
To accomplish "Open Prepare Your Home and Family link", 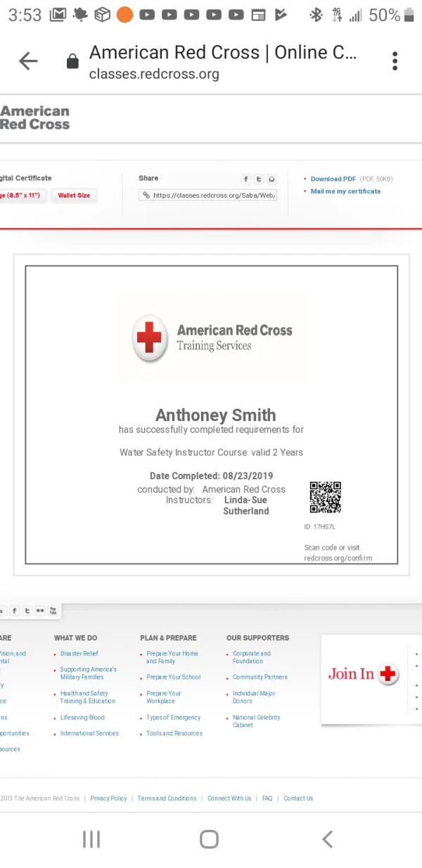I will pyautogui.click(x=172, y=658).
